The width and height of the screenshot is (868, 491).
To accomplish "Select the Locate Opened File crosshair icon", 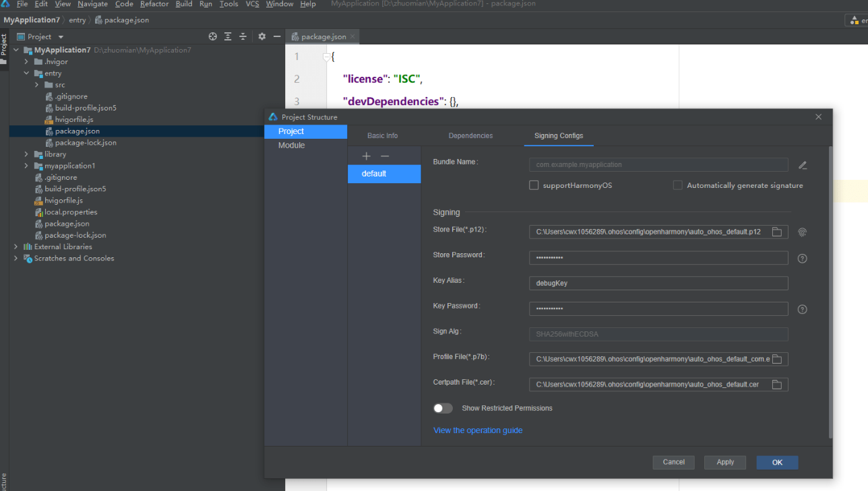I will [x=213, y=36].
